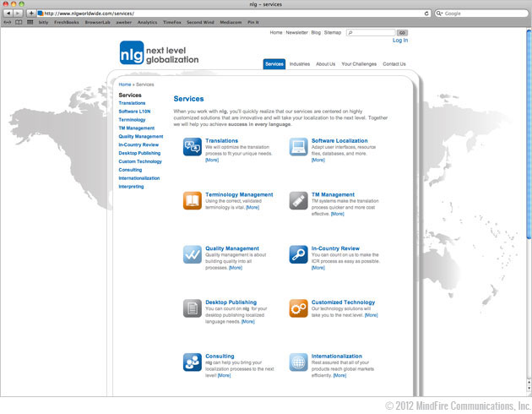Go back with browser back arrow
This screenshot has width=532, height=414.
pos(8,14)
